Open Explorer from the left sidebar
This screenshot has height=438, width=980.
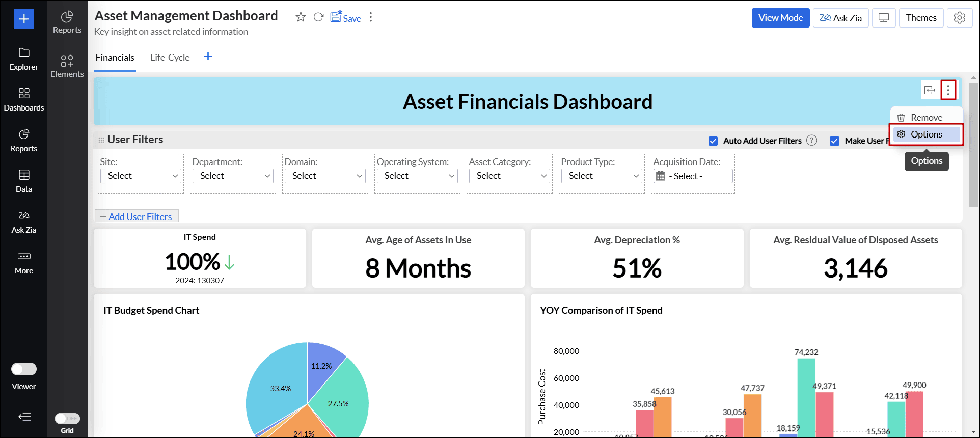24,59
